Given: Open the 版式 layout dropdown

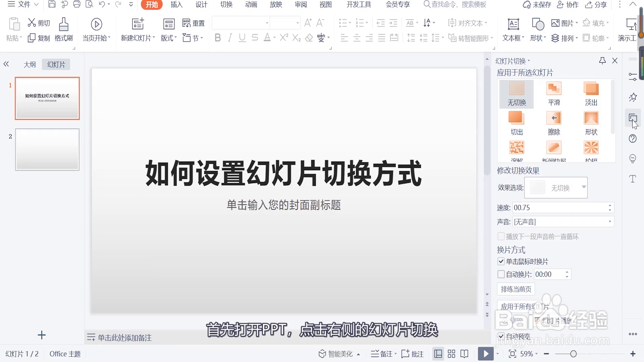Looking at the screenshot, I should [x=169, y=38].
